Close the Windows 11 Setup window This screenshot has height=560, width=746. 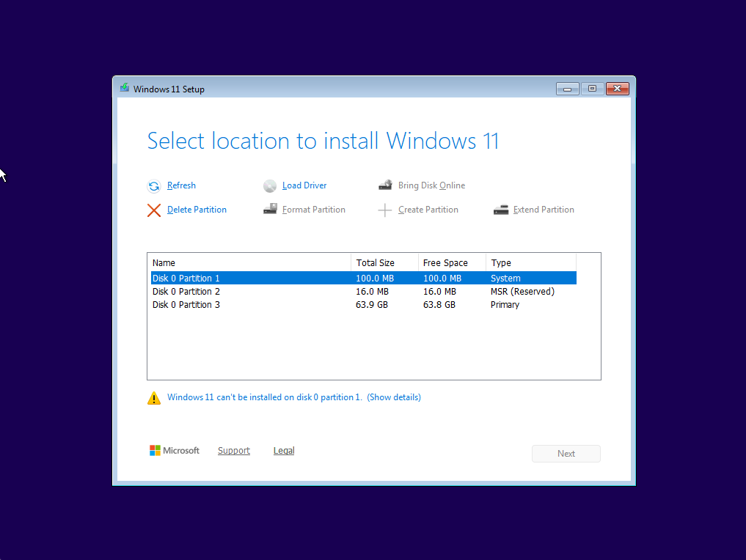tap(618, 89)
